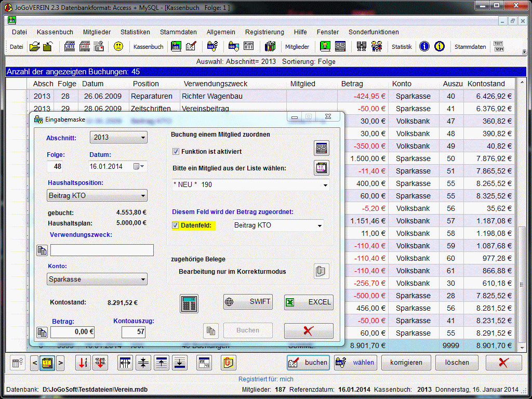Viewport: 532px width, 399px height.
Task: Click the calendar icon above the member dropdown
Action: pyautogui.click(x=321, y=168)
